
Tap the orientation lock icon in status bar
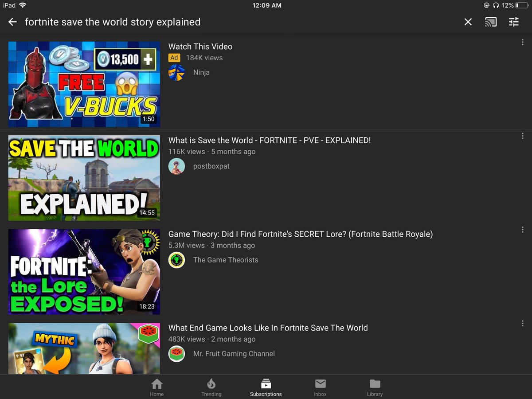[x=487, y=5]
